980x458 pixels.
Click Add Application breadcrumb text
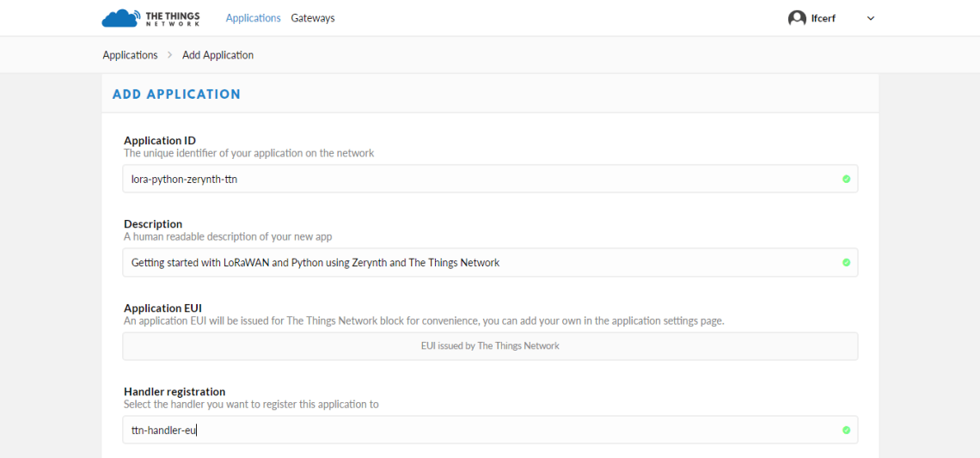pyautogui.click(x=218, y=55)
